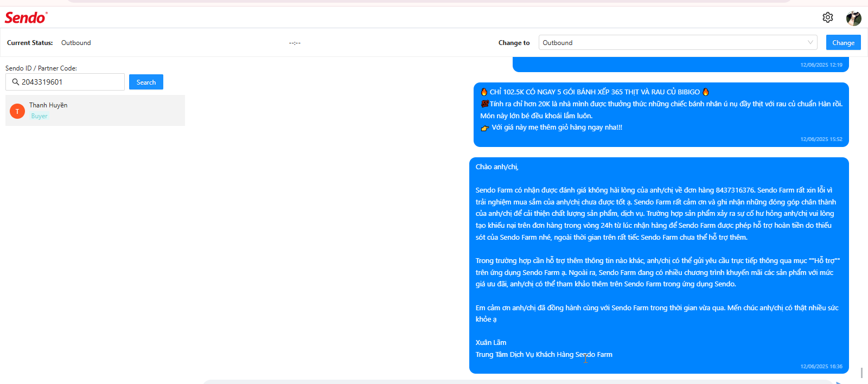868x384 pixels.
Task: Click the timestamp 12/06/2025 15:52
Action: coord(821,139)
